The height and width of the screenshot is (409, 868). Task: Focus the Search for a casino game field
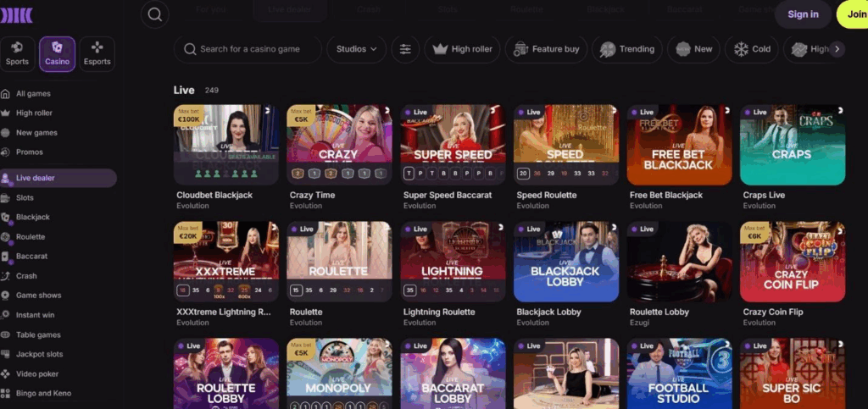pos(248,49)
